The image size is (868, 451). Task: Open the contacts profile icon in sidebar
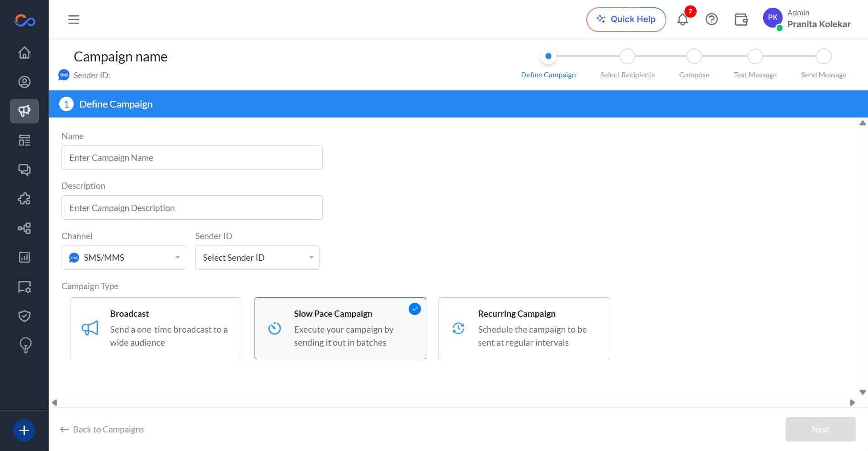[x=24, y=82]
